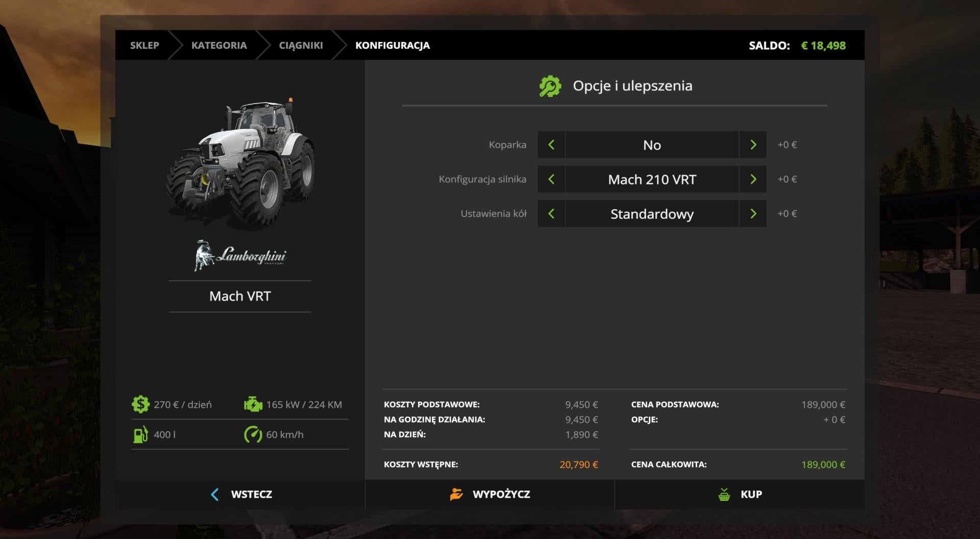Click the 60 km/h speed value
Screen dimensions: 980x539
tap(285, 434)
